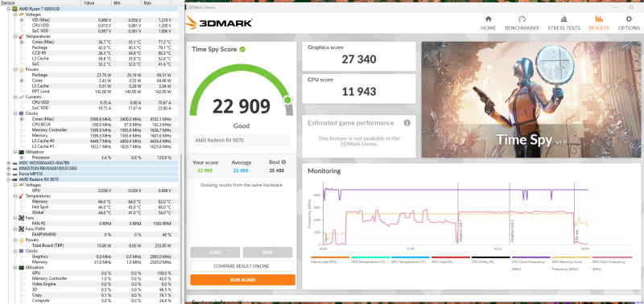Open the STRESS TESTS tab
This screenshot has width=644, height=304.
(564, 23)
